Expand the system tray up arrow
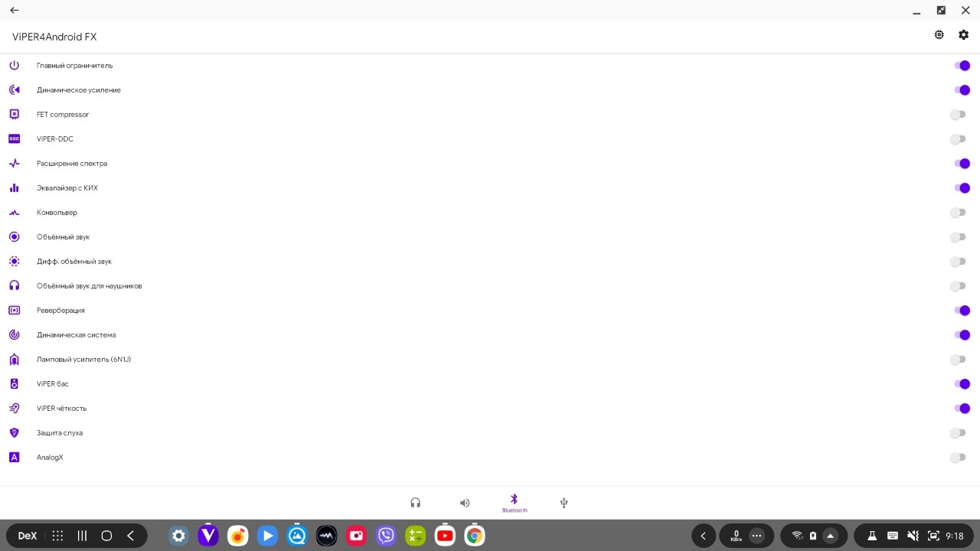The width and height of the screenshot is (980, 551). (830, 536)
